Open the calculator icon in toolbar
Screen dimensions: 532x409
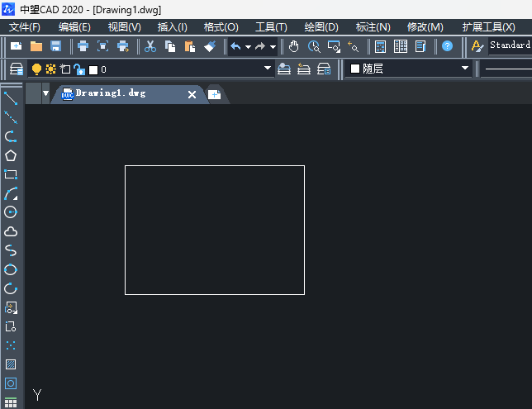(x=380, y=46)
